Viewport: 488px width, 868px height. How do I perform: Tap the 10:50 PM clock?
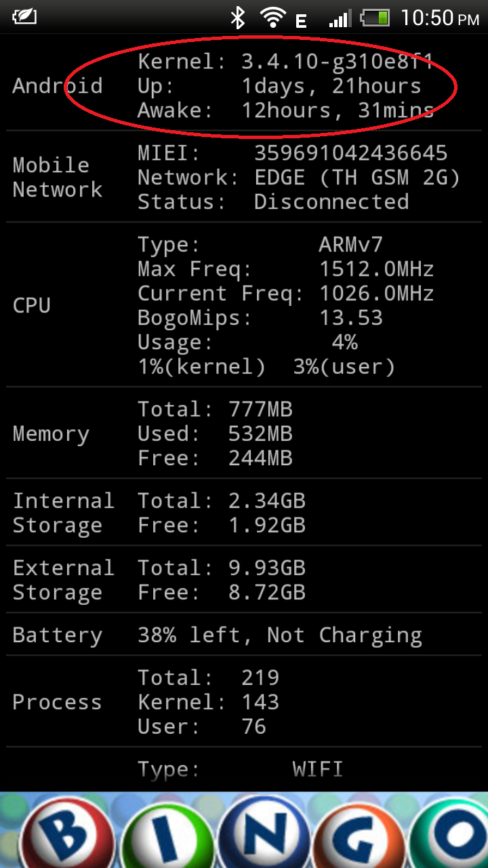tap(439, 18)
